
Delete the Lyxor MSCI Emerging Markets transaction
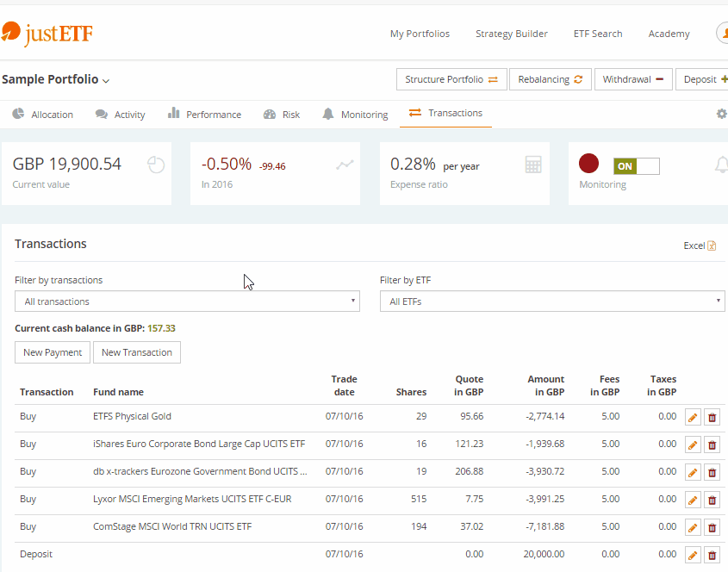[x=712, y=501]
